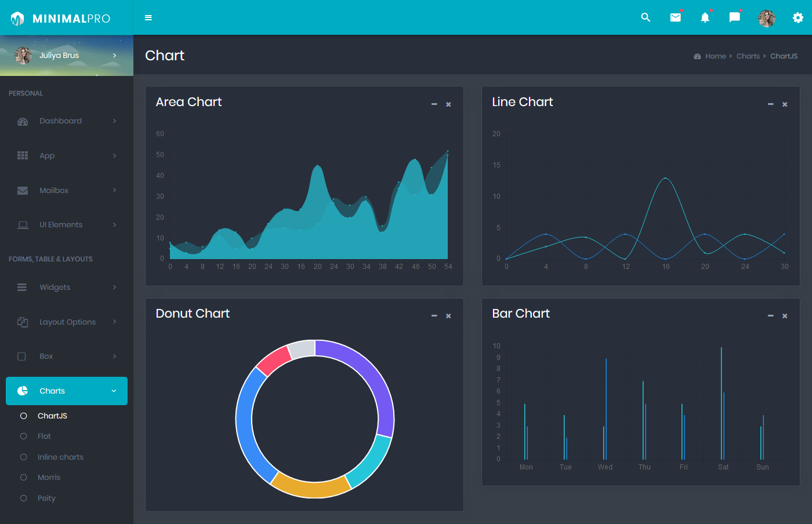Click the Dashboard palette icon in sidebar
The width and height of the screenshot is (812, 524).
click(23, 121)
